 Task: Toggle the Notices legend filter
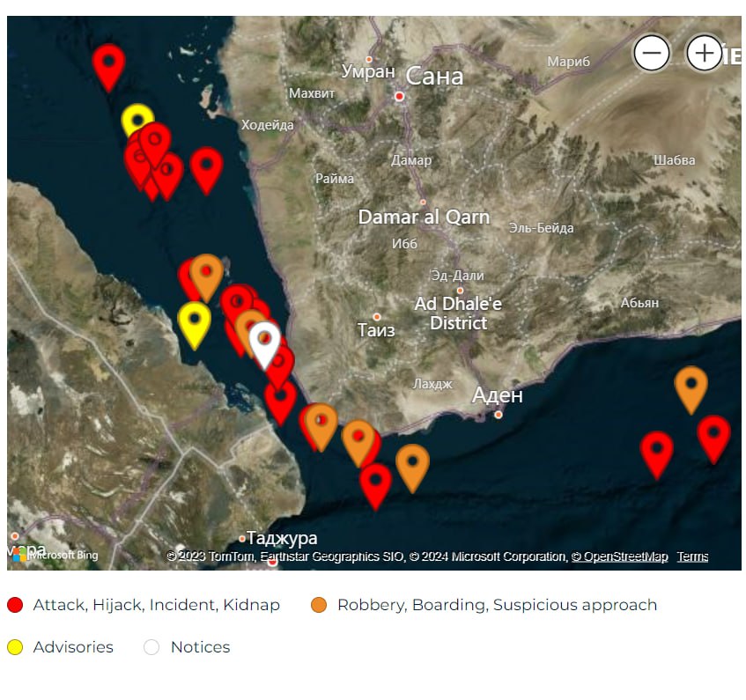pos(200,647)
